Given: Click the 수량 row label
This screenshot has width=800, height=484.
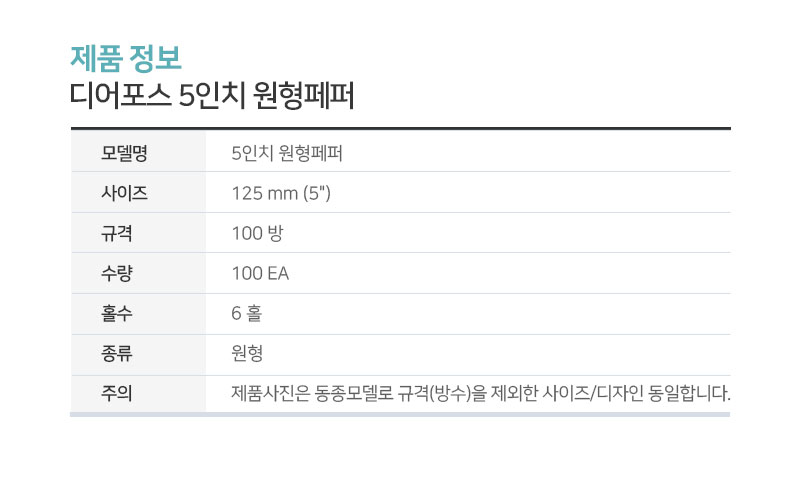Looking at the screenshot, I should click(116, 273).
